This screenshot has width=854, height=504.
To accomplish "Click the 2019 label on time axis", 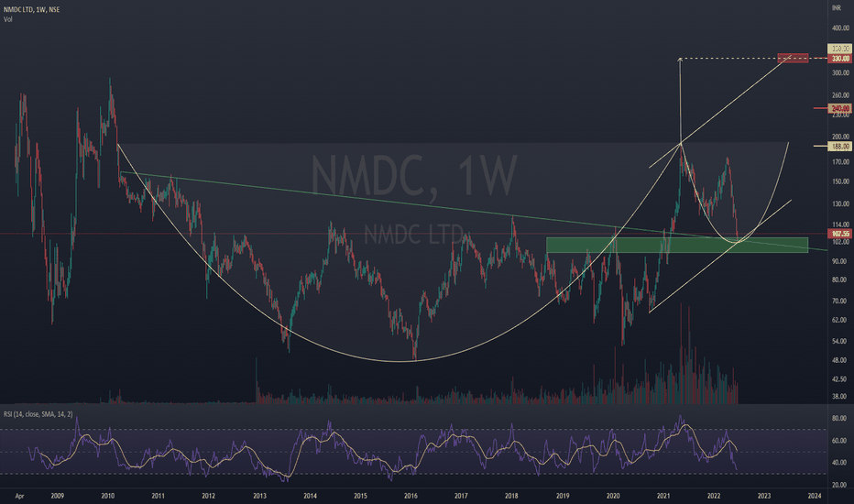I will [x=563, y=496].
